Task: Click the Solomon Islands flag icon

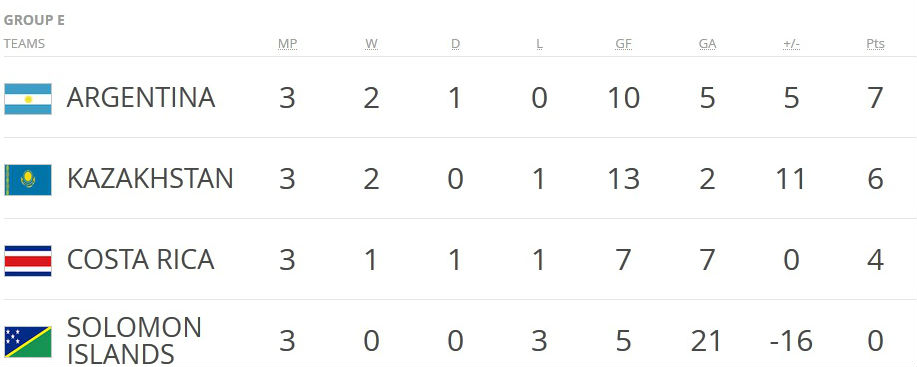Action: coord(28,341)
